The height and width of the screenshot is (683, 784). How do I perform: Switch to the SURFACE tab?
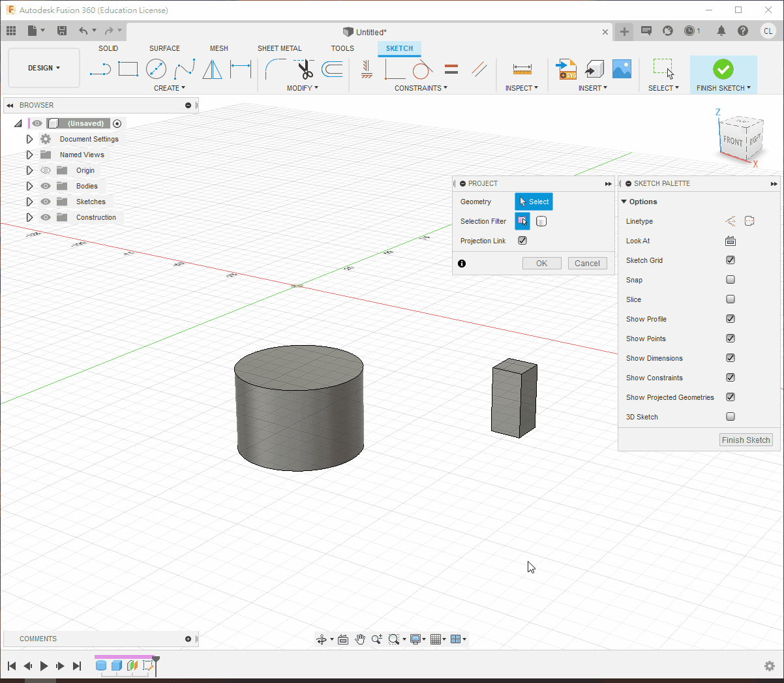point(164,48)
